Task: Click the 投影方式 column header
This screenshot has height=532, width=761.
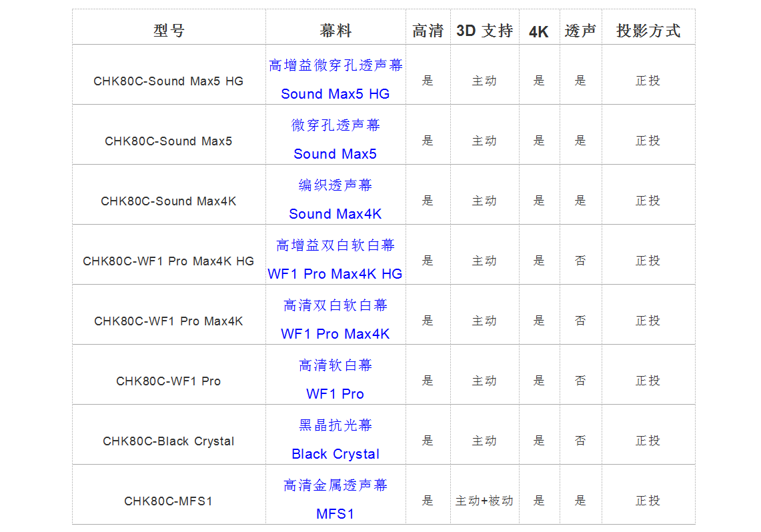Action: (648, 31)
